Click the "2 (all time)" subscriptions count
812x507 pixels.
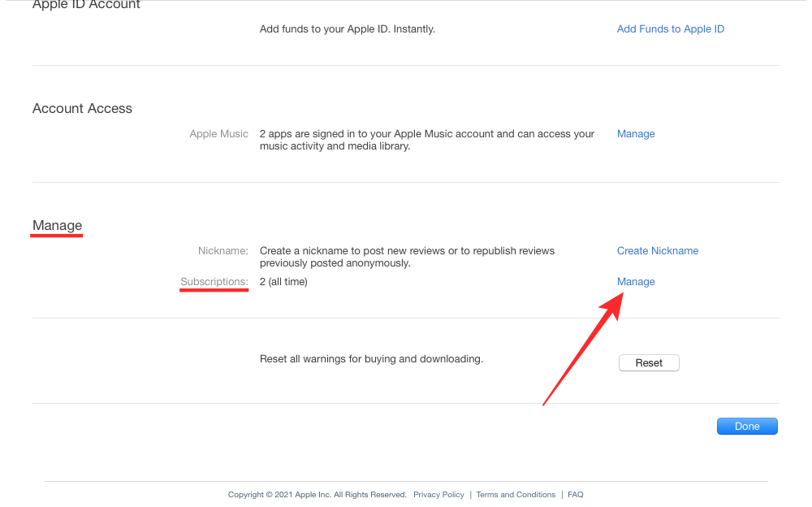click(x=283, y=282)
